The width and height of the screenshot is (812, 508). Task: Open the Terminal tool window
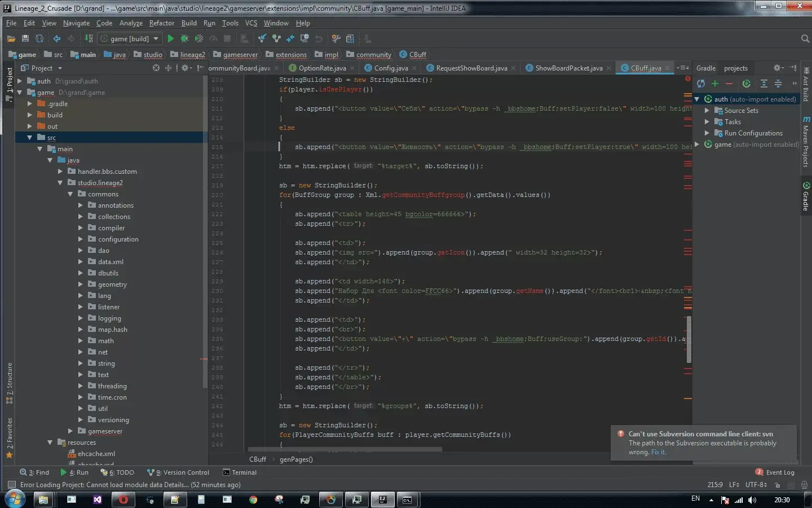[240, 472]
